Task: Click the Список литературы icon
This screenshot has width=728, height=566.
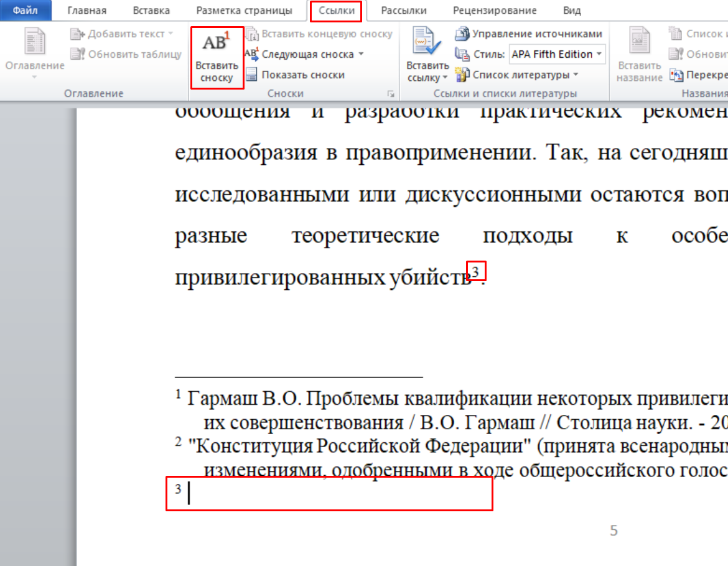Action: [x=462, y=75]
